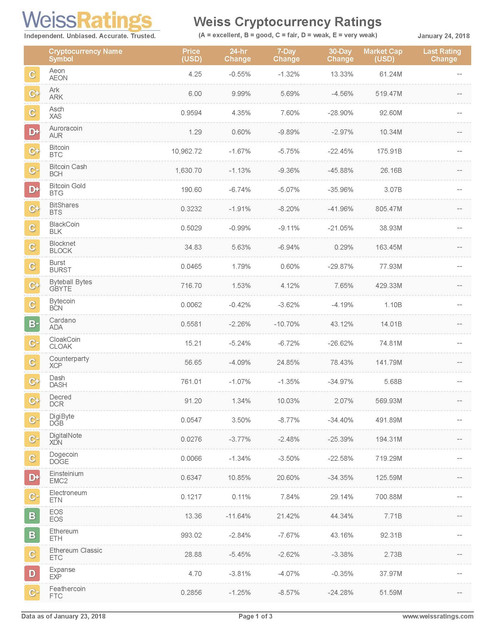This screenshot has height=640, width=495.
Task: Select the D rating badge for Expanse
Action: coord(32,573)
